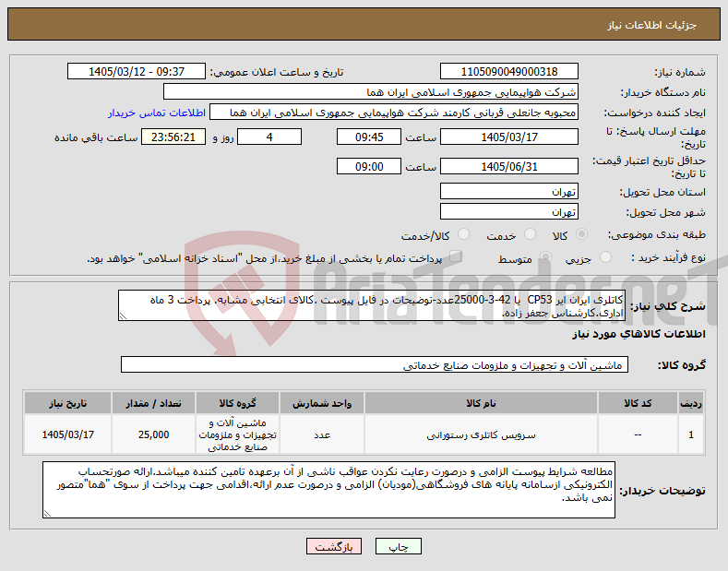
Task: Click the چاپ print button
Action: coord(399,547)
